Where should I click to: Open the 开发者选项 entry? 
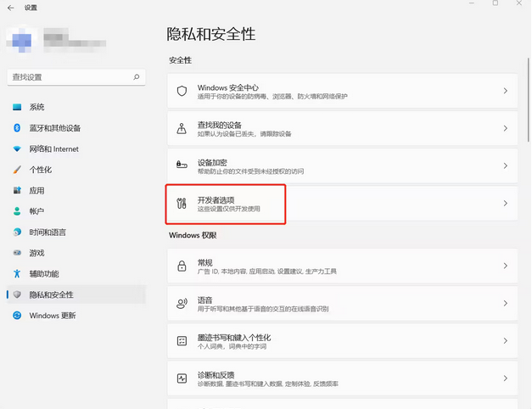[342, 204]
